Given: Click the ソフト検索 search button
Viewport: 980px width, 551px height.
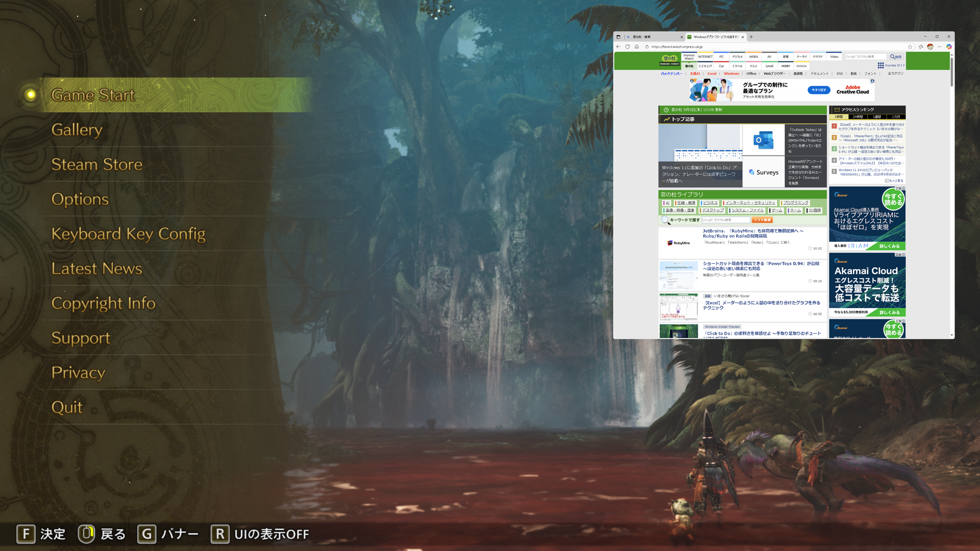Looking at the screenshot, I should click(762, 220).
